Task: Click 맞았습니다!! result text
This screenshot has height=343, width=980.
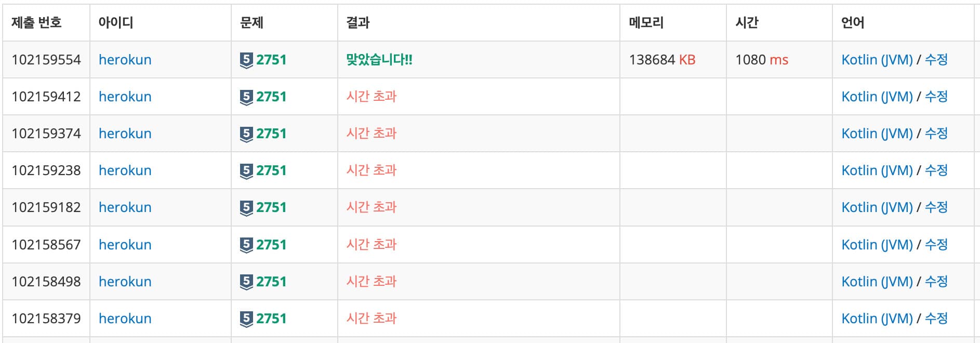Action: tap(379, 60)
